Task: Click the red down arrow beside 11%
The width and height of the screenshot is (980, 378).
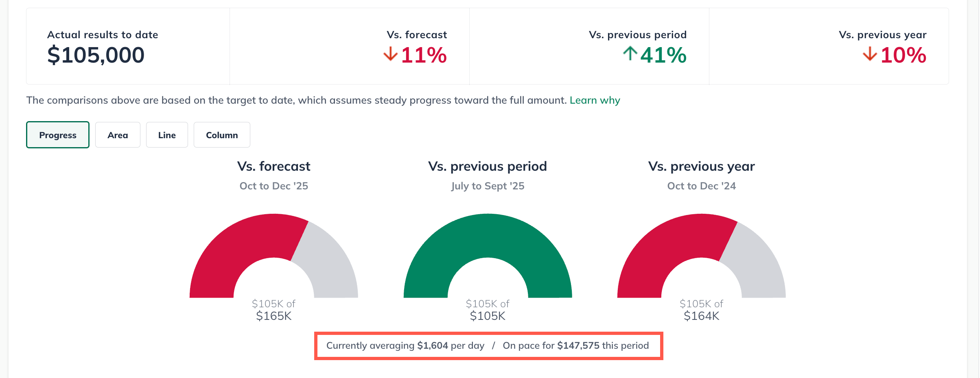Action: click(390, 54)
